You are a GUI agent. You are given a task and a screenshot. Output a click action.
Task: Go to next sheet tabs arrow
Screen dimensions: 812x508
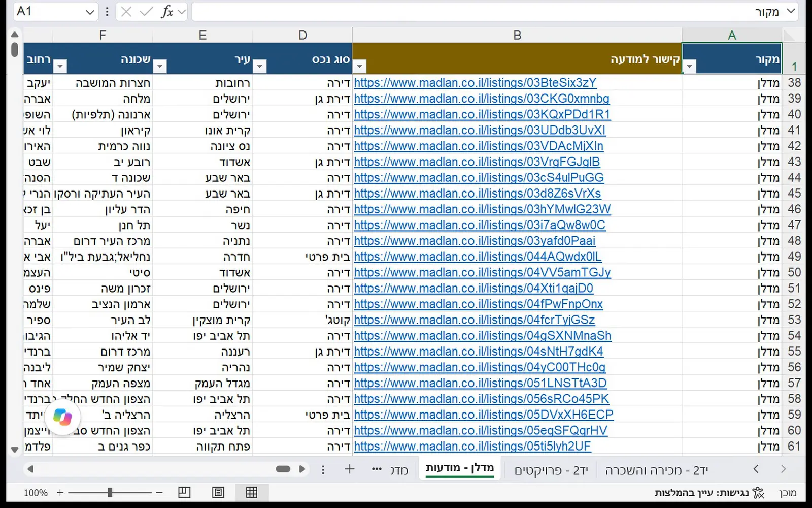point(783,469)
